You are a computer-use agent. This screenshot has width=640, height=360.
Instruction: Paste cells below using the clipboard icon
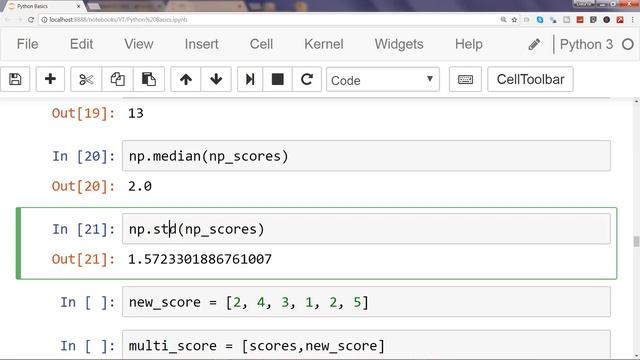(x=149, y=79)
